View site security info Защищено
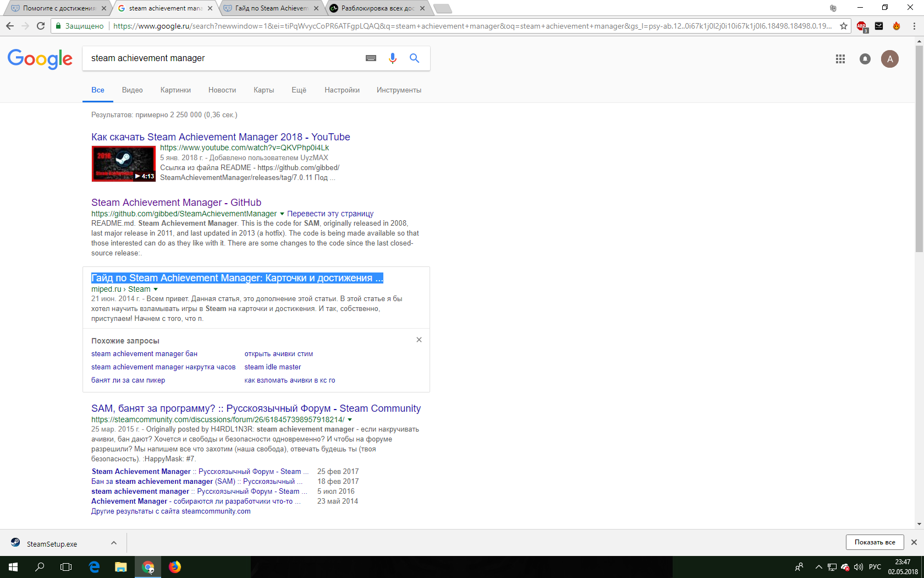924x578 pixels. coord(79,26)
